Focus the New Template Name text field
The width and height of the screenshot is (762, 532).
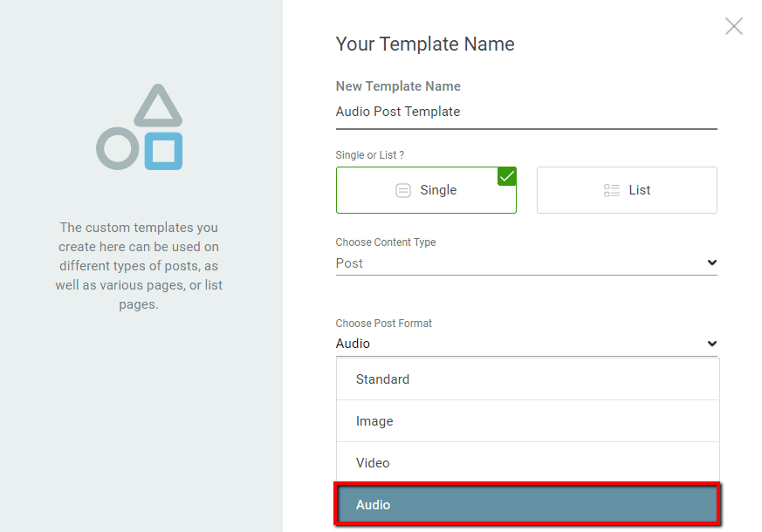524,112
